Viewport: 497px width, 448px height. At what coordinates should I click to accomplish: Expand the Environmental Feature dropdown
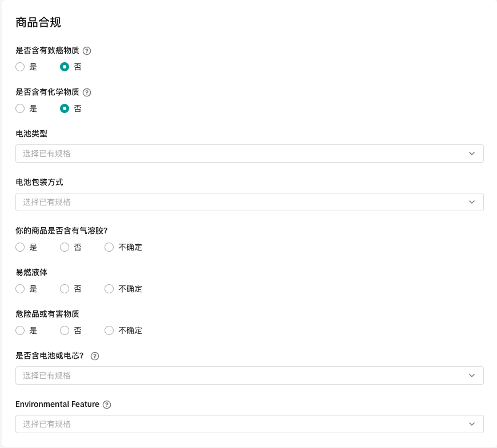[x=249, y=424]
